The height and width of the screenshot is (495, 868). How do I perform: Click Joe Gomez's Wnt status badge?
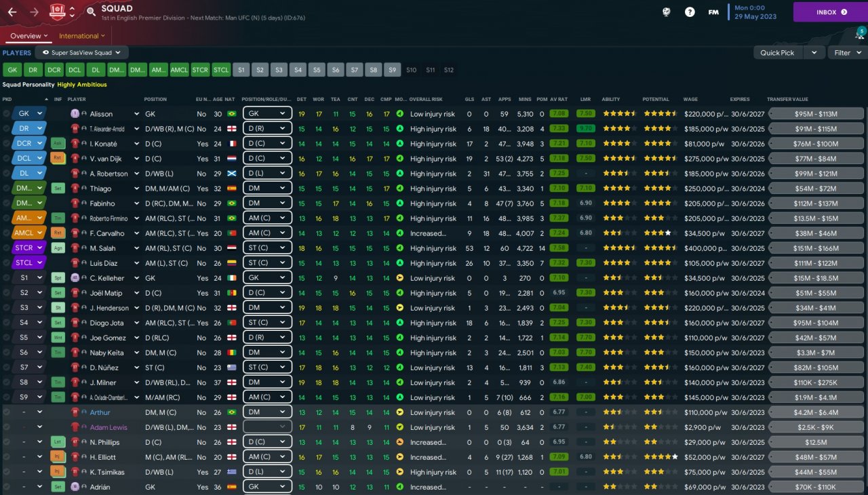coord(58,338)
